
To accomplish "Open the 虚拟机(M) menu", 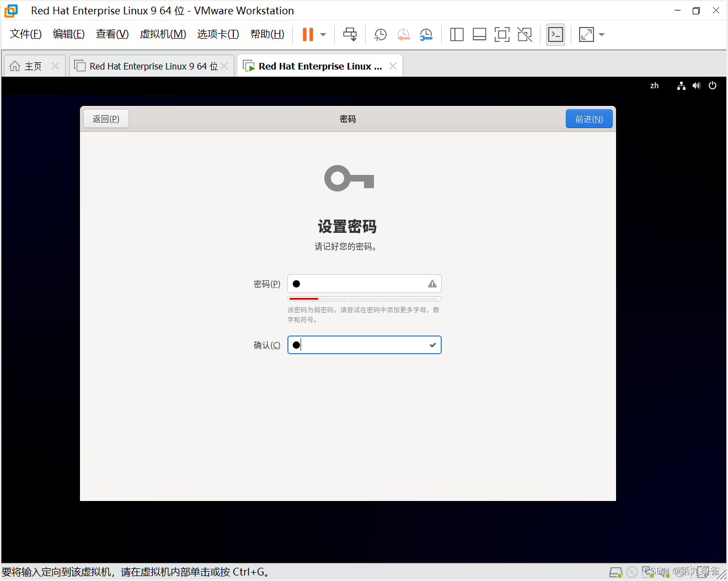I will (x=163, y=34).
